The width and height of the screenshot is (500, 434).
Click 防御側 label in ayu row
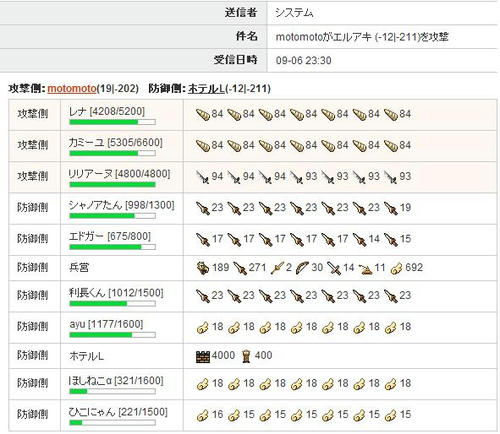[x=33, y=327]
